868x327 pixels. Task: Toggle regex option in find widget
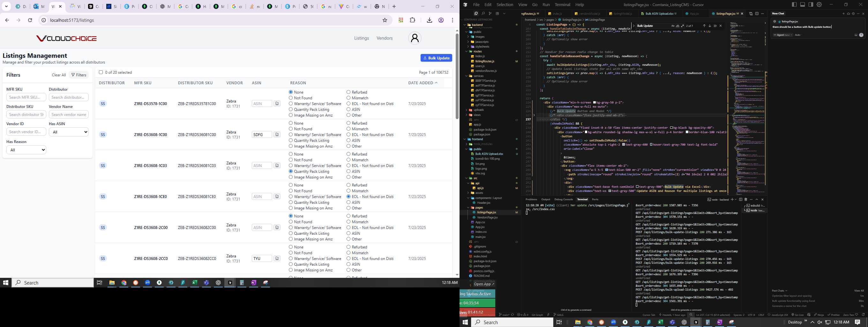(x=682, y=26)
